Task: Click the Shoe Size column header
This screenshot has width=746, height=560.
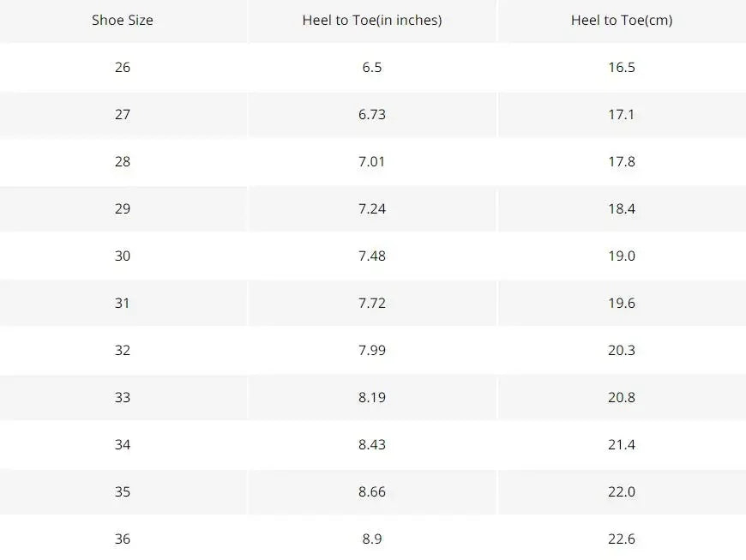Action: point(123,20)
